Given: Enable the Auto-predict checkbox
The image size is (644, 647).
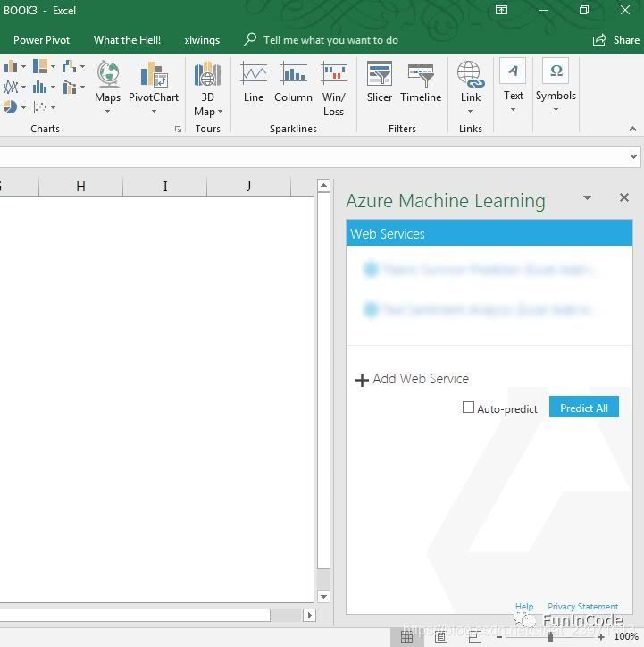Looking at the screenshot, I should pyautogui.click(x=468, y=408).
